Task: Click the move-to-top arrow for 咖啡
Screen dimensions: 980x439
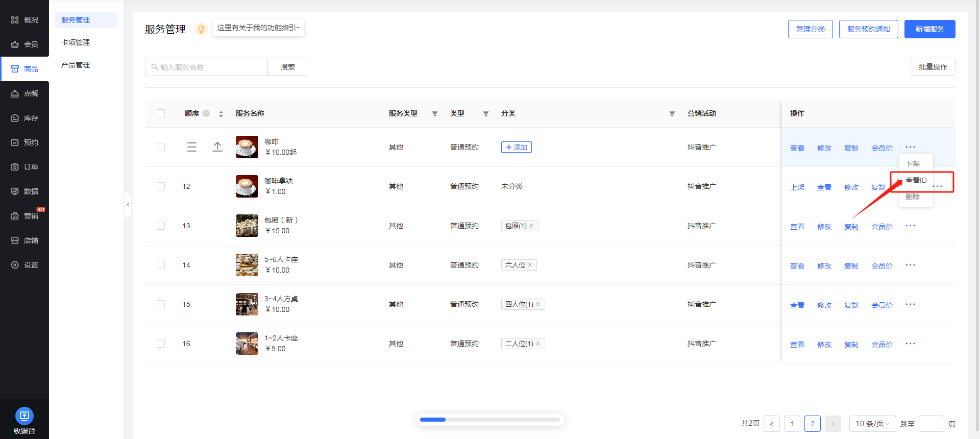Action: coord(217,147)
